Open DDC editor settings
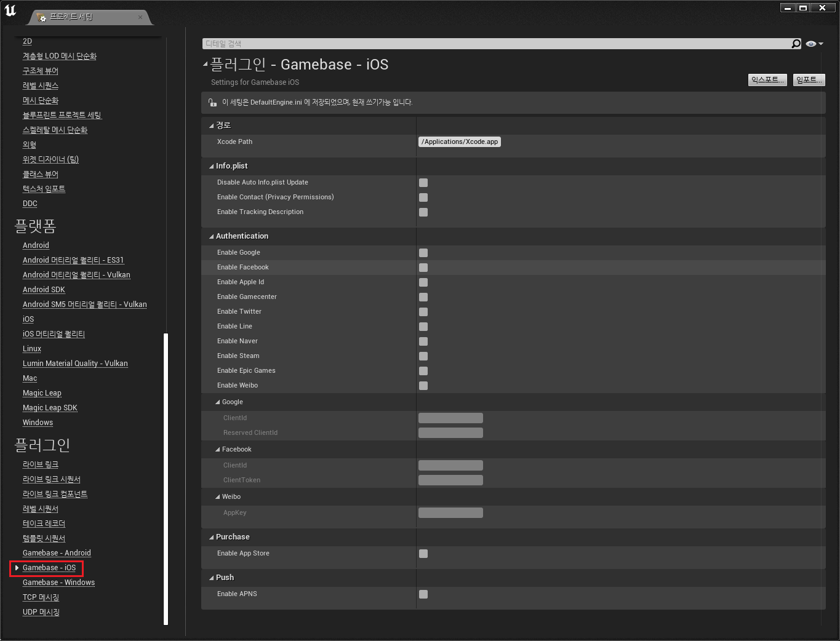 30,204
